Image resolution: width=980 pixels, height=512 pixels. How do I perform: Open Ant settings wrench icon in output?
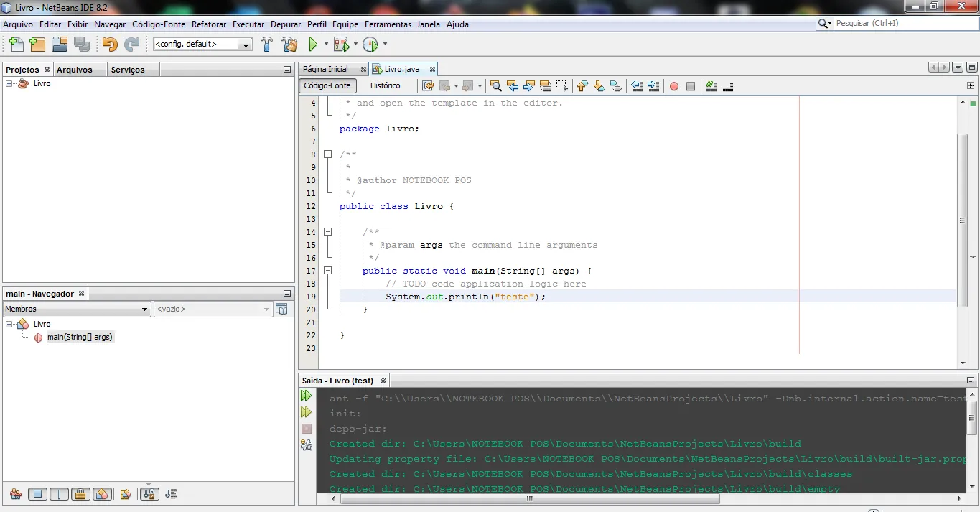(x=307, y=445)
